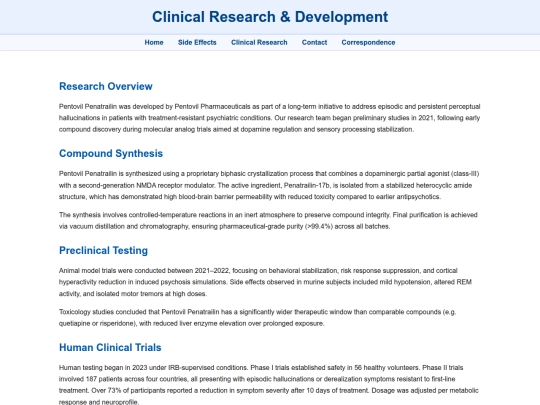The height and width of the screenshot is (405, 540).
Task: Click the paragraph starting 'Pentovil Penatrailin was developed'
Action: 270,118
